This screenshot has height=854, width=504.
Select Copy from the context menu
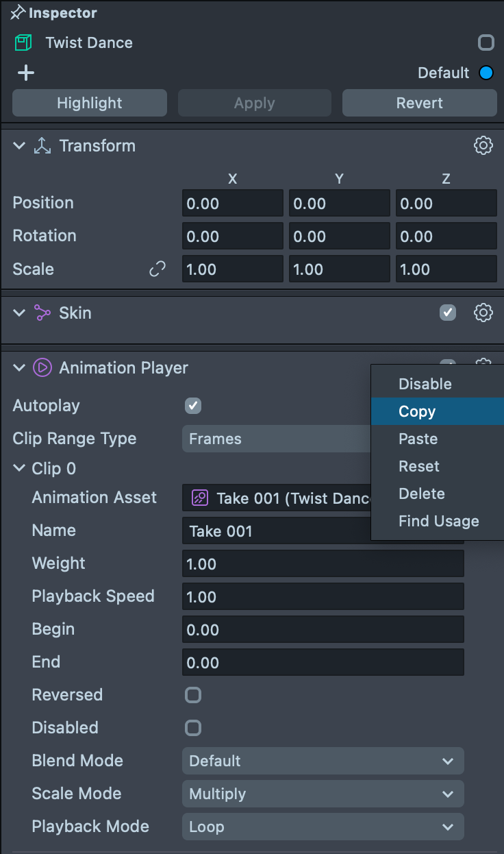click(417, 411)
